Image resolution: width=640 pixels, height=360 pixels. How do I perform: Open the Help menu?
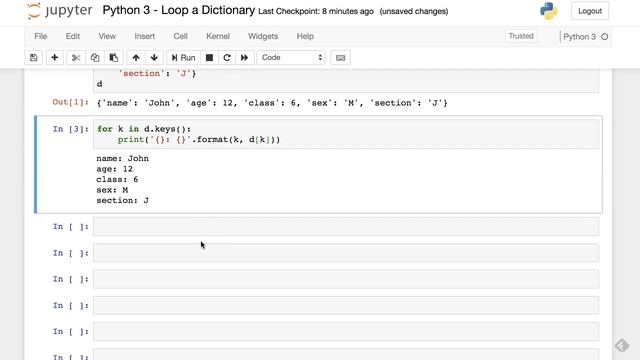pyautogui.click(x=305, y=36)
